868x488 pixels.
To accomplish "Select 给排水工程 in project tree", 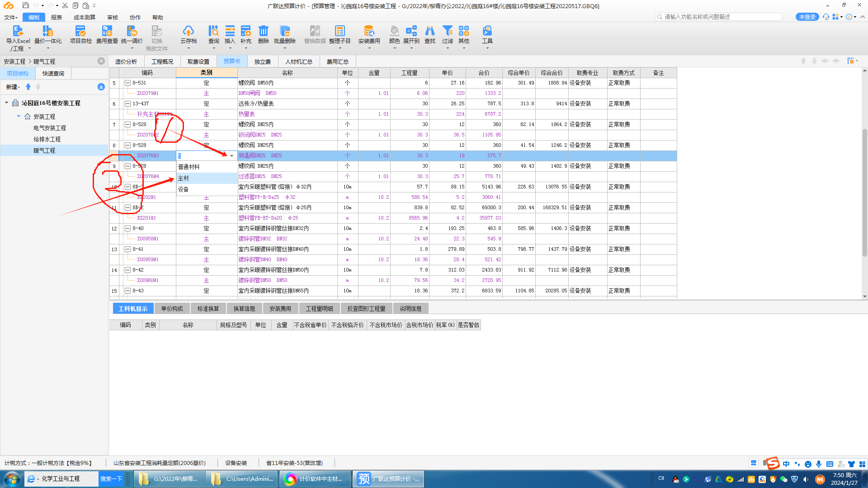I will 47,139.
